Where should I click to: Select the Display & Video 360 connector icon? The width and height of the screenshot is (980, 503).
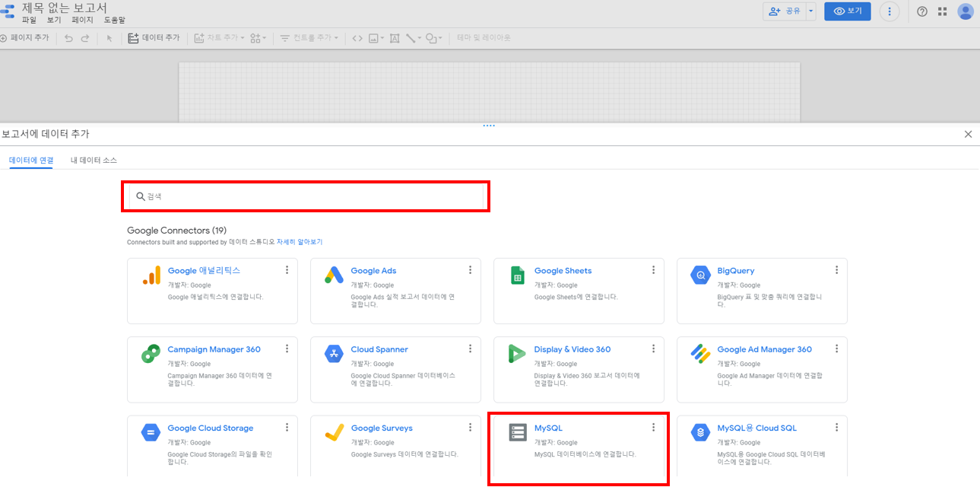pos(518,354)
